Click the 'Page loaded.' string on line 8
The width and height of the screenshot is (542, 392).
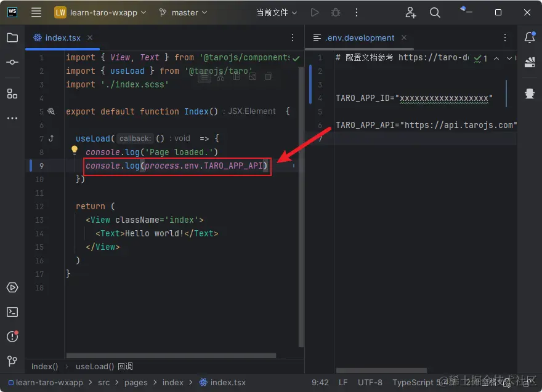179,153
